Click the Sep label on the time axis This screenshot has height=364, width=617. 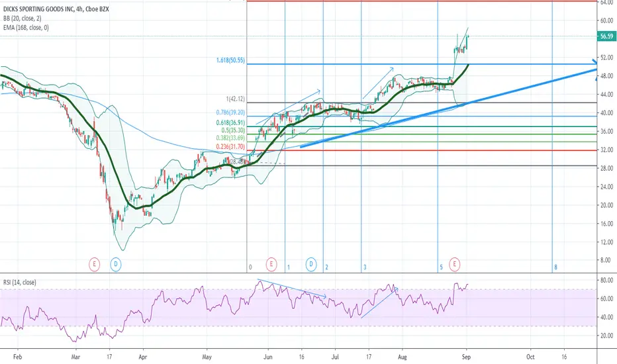[x=466, y=357]
